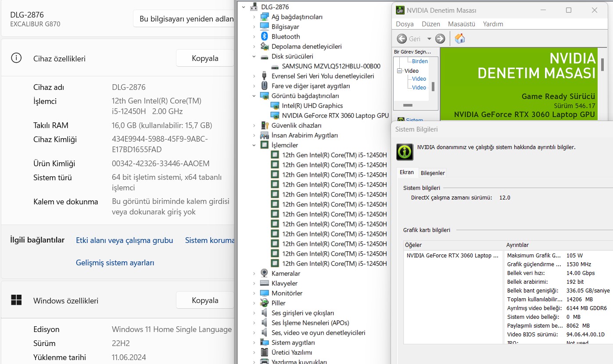The height and width of the screenshot is (364, 613).
Task: Click the Klavyeler keyboard icon
Action: [x=264, y=283]
